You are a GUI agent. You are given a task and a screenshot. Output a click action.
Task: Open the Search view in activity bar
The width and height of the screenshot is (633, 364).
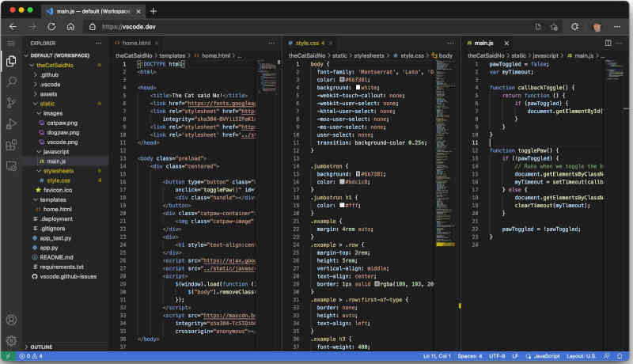click(11, 82)
